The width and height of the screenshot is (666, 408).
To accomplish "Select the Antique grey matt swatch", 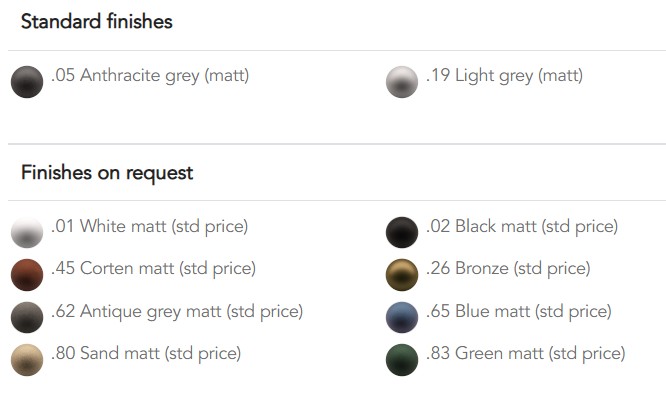I will pyautogui.click(x=27, y=317).
